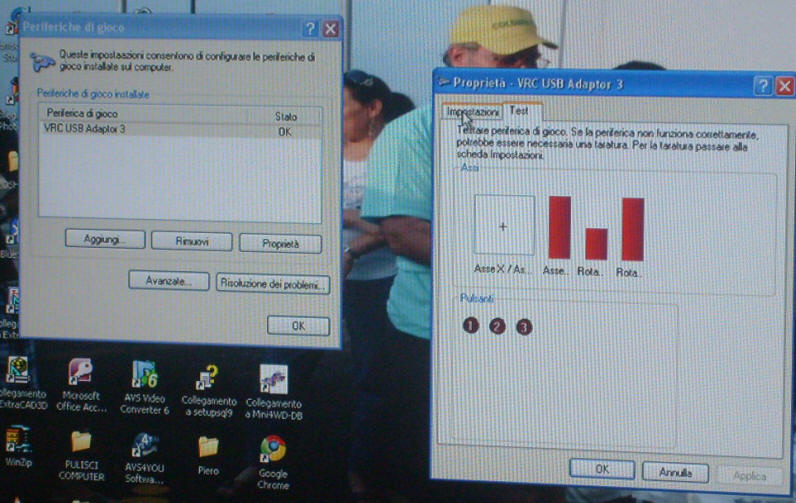Click the Aggiungi button
The image size is (796, 503).
pos(106,240)
